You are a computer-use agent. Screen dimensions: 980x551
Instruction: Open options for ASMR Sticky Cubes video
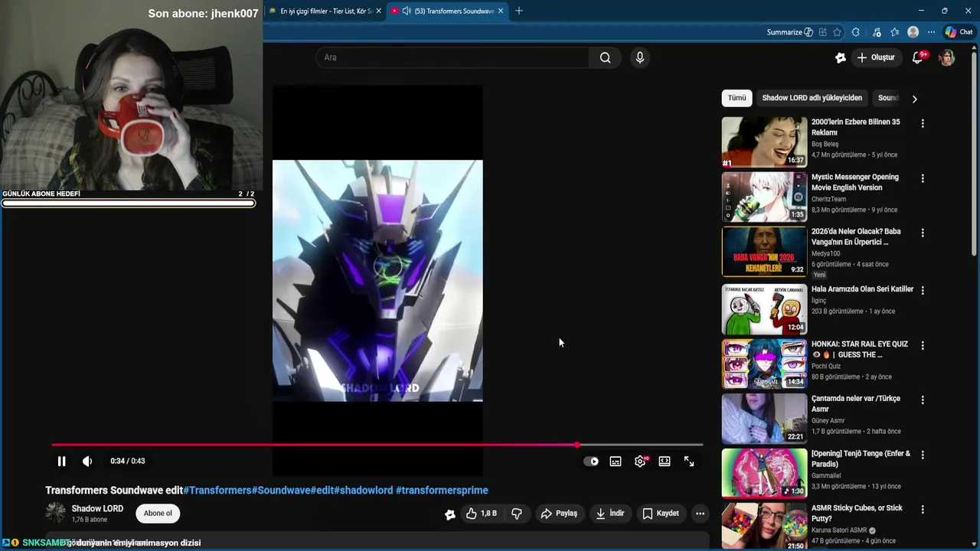pyautogui.click(x=923, y=509)
